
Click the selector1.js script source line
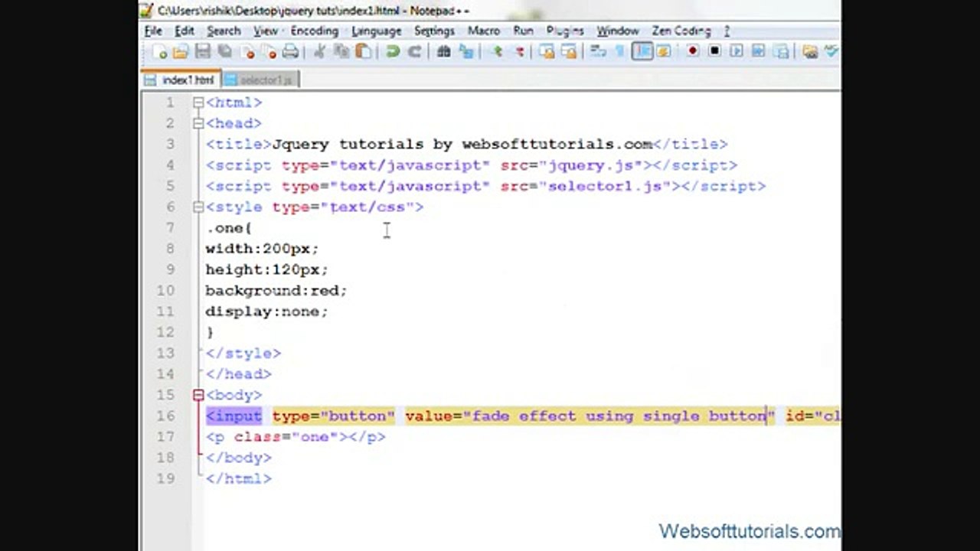[x=485, y=186]
